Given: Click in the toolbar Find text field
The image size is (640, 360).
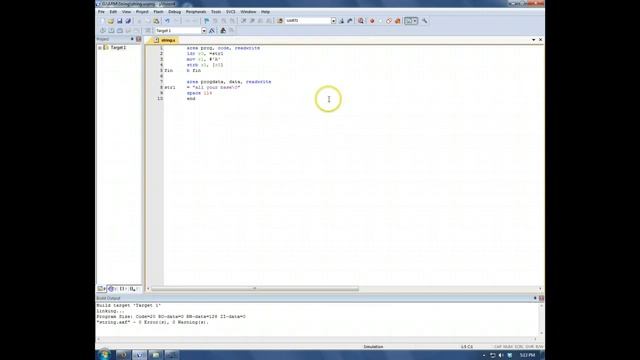Looking at the screenshot, I should pos(308,20).
